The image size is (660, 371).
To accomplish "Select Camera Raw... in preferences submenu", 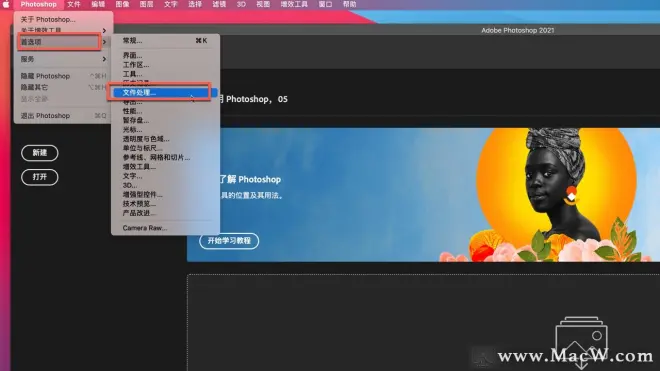I will pyautogui.click(x=165, y=228).
